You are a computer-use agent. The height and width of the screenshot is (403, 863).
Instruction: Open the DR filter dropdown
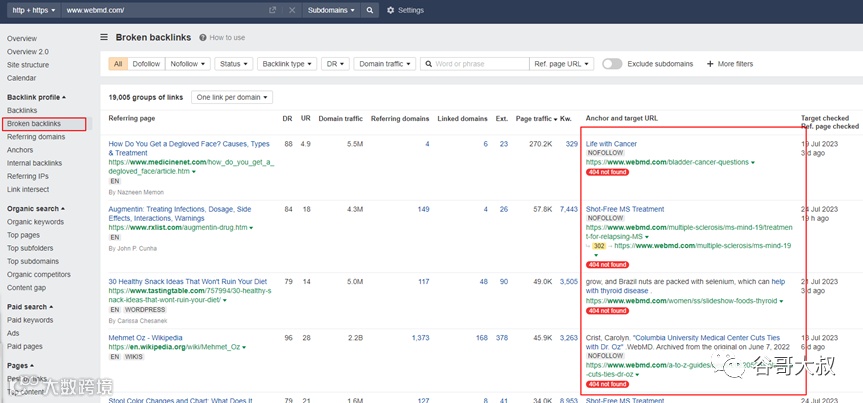[x=335, y=64]
